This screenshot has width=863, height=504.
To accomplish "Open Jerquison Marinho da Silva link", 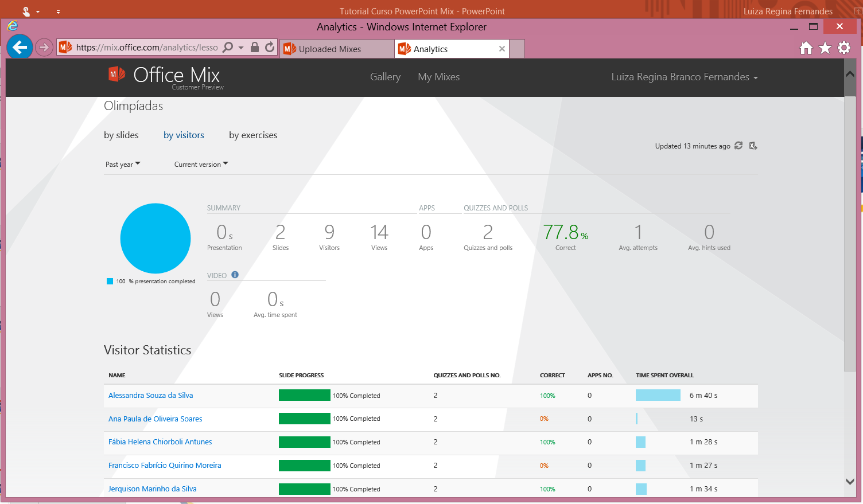I will [x=152, y=489].
